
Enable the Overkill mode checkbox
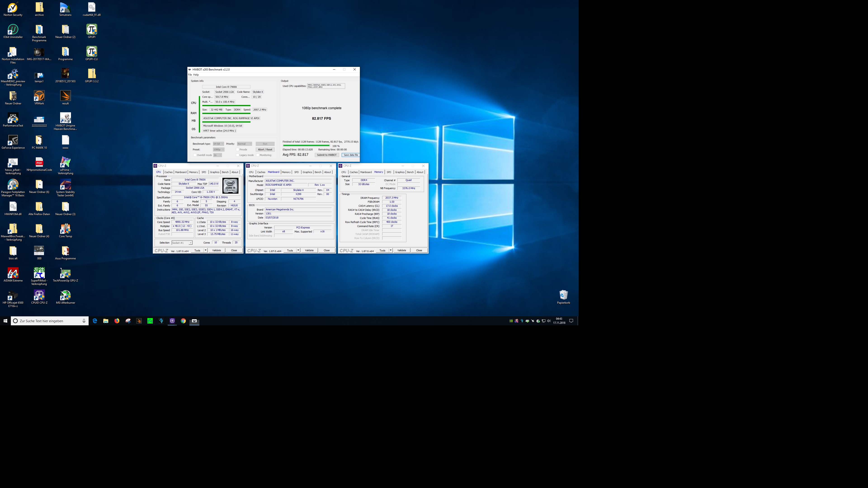pos(195,155)
